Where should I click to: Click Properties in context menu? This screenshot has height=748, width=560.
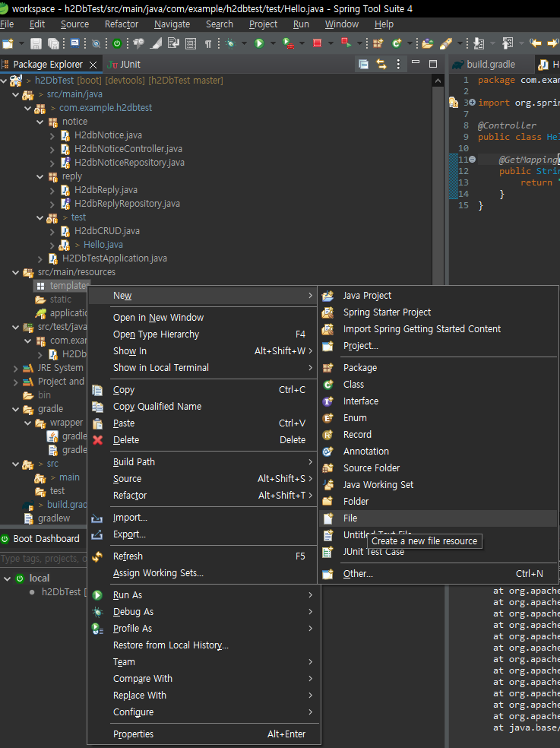(x=203, y=734)
